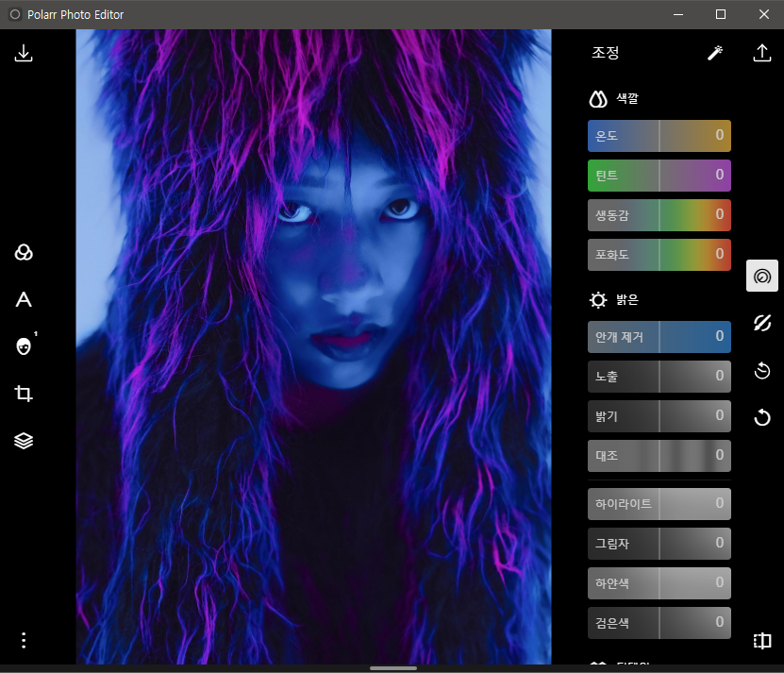Click the undo reset circular arrow

click(762, 417)
